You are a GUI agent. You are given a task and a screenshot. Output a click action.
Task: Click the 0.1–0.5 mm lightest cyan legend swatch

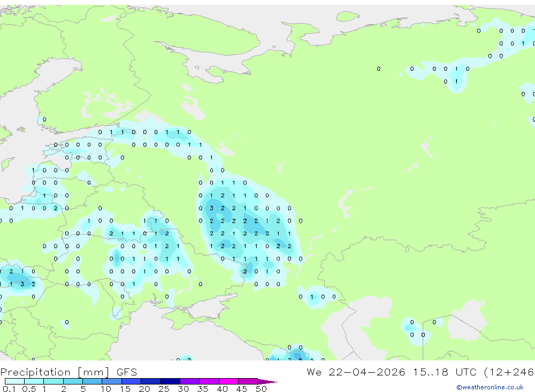click(x=14, y=381)
